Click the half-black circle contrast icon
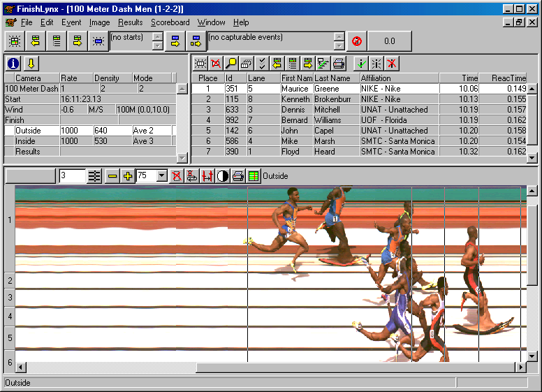542x392 pixels. (x=222, y=176)
